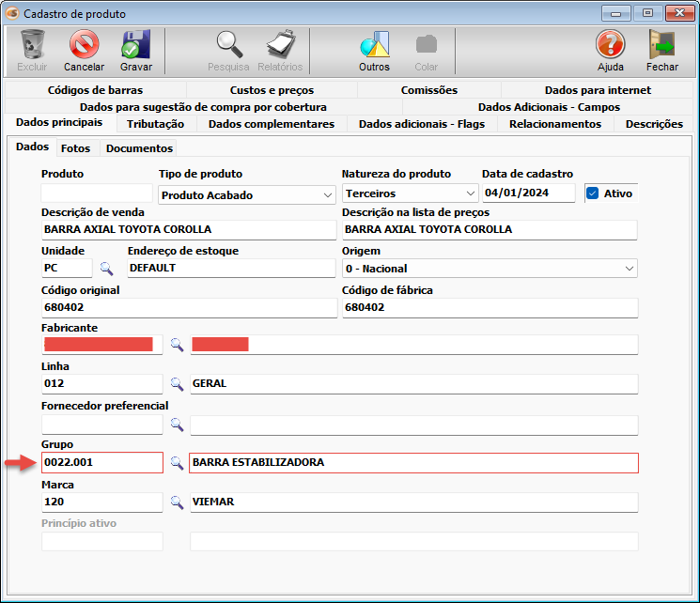
Task: Open the Custos e preços tab
Action: (x=272, y=90)
